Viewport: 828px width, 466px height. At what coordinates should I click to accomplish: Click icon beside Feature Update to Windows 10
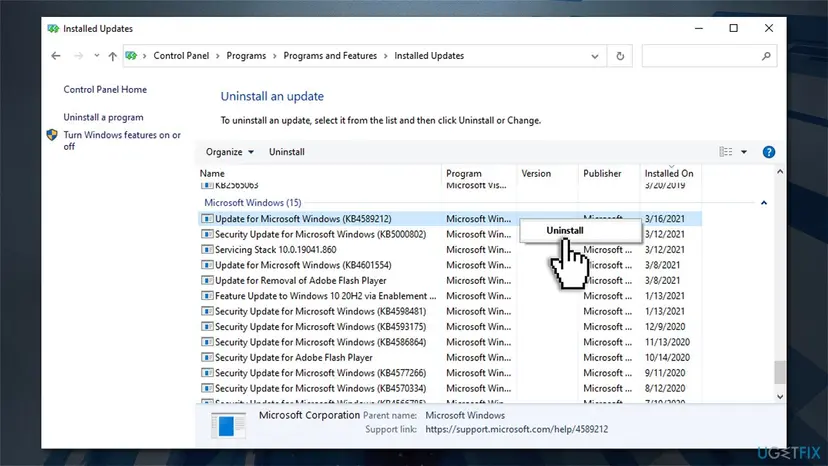tap(207, 296)
